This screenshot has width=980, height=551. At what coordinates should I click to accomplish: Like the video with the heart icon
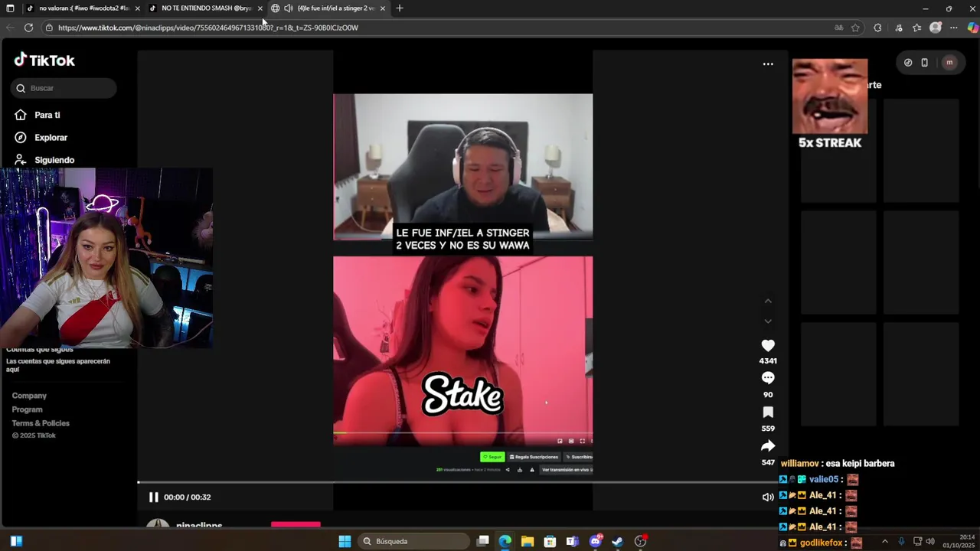(x=768, y=346)
